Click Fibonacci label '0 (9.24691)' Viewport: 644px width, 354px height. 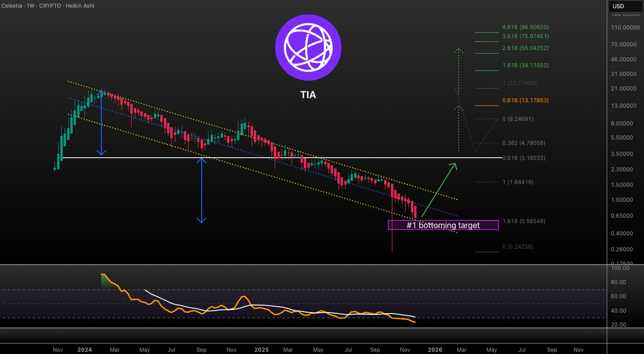[x=518, y=119]
